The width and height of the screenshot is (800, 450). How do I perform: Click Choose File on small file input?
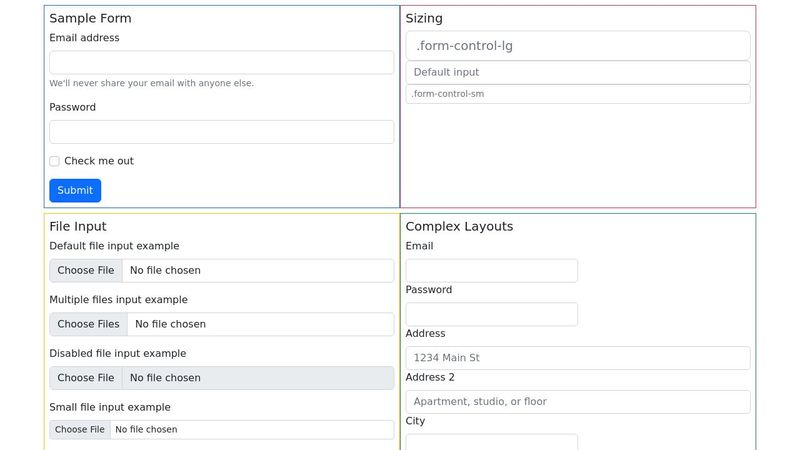(x=80, y=430)
